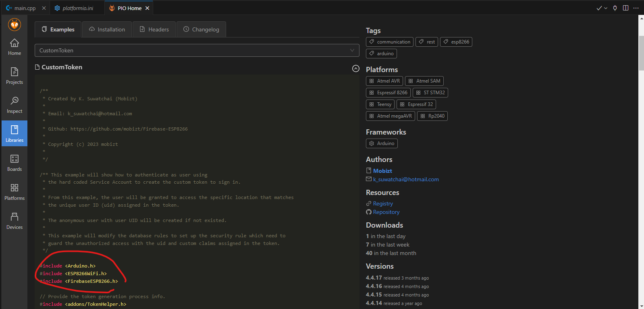Viewport: 644px width, 309px height.
Task: Open the Inspect tool in the sidebar
Action: pyautogui.click(x=15, y=105)
